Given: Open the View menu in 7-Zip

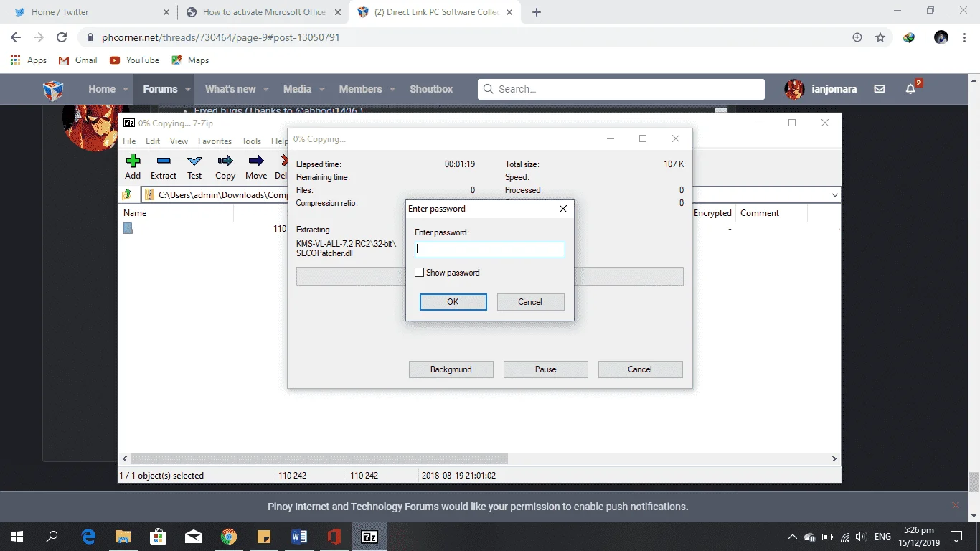Looking at the screenshot, I should 179,141.
